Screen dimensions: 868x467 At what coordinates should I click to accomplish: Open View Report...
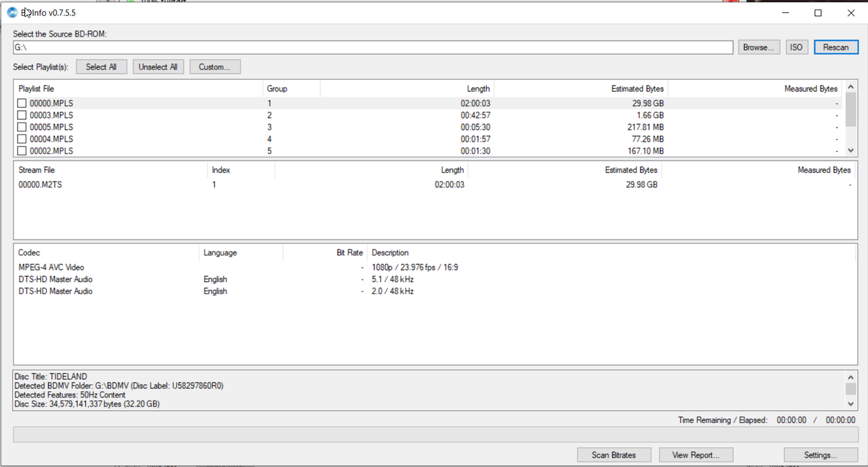(695, 455)
